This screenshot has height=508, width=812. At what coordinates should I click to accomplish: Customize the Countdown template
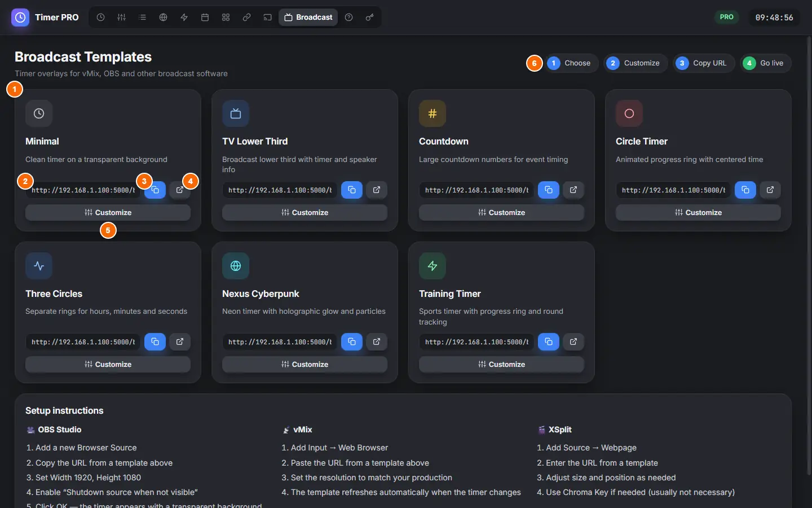pos(501,213)
